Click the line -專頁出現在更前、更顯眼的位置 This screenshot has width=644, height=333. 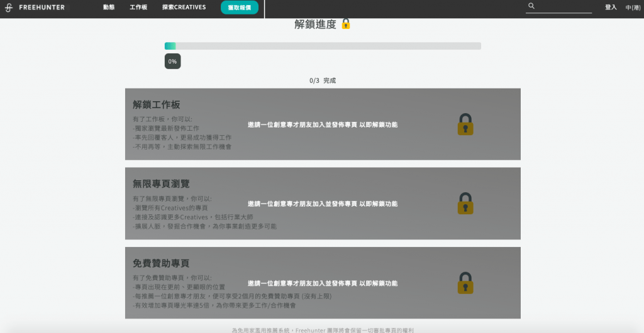(179, 287)
